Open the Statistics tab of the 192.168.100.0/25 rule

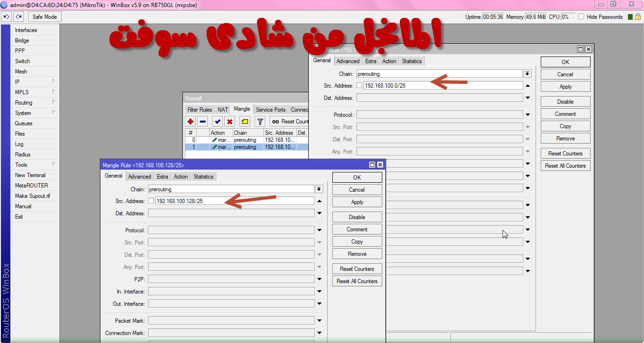click(x=412, y=61)
